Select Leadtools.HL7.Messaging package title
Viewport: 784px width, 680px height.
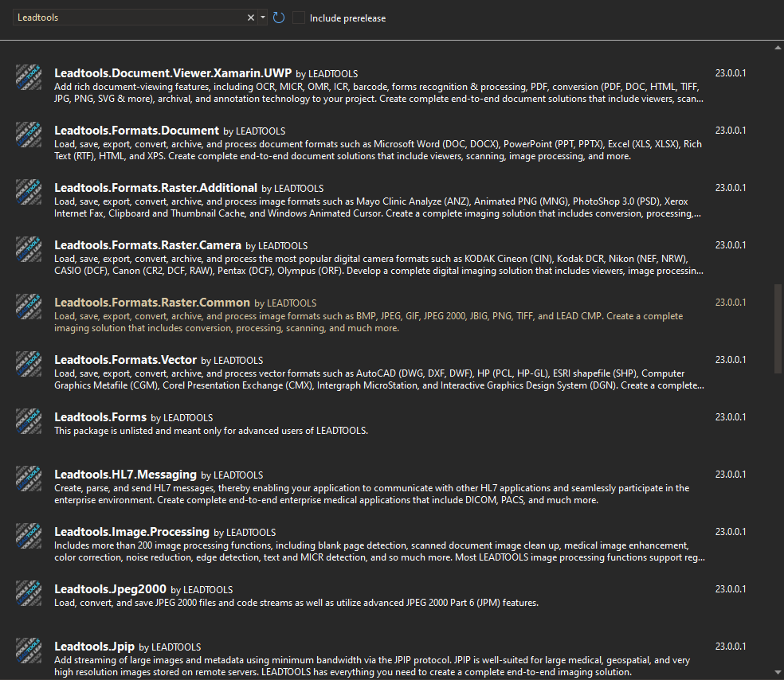point(126,475)
